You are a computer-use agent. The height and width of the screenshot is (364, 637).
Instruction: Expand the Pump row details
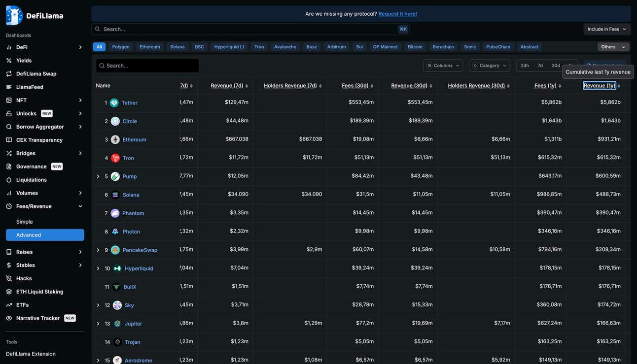click(98, 176)
